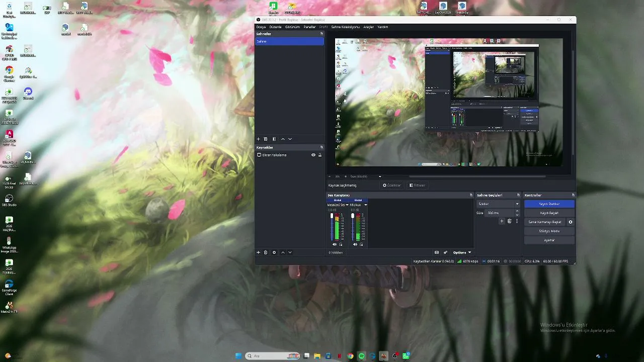This screenshot has height=362, width=644.
Task: Open advanced audio properties gears icon in mixer
Action: 445,252
